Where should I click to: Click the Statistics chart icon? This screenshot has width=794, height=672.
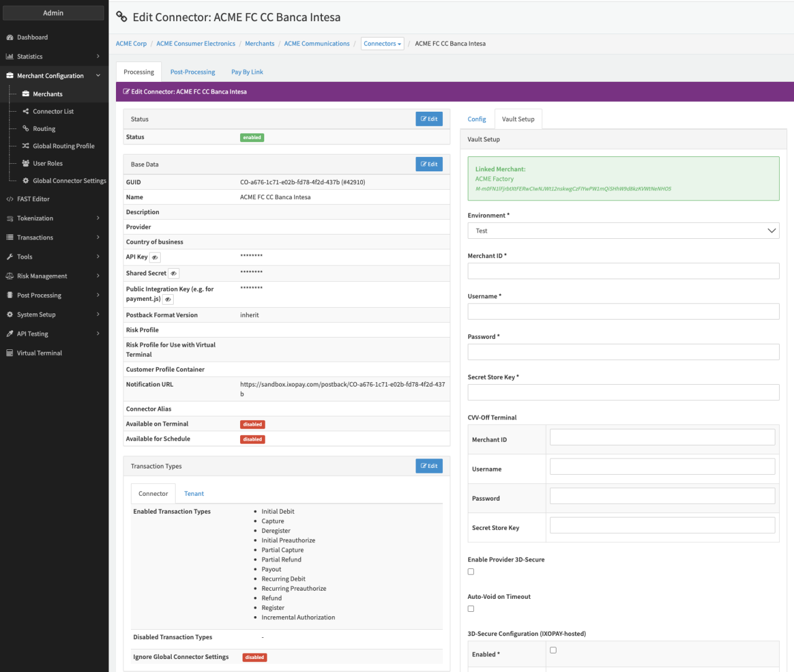click(x=10, y=56)
